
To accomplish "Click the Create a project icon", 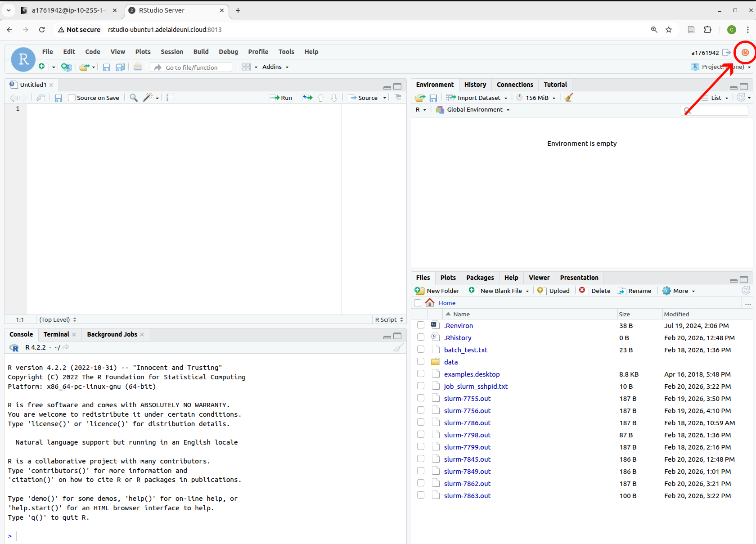I will pyautogui.click(x=66, y=67).
